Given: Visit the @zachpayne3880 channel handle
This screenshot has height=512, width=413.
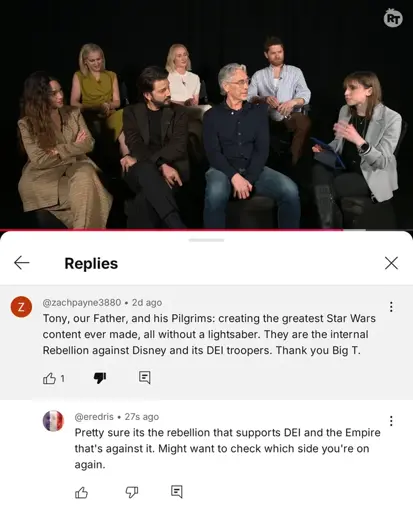Looking at the screenshot, I should pos(82,303).
